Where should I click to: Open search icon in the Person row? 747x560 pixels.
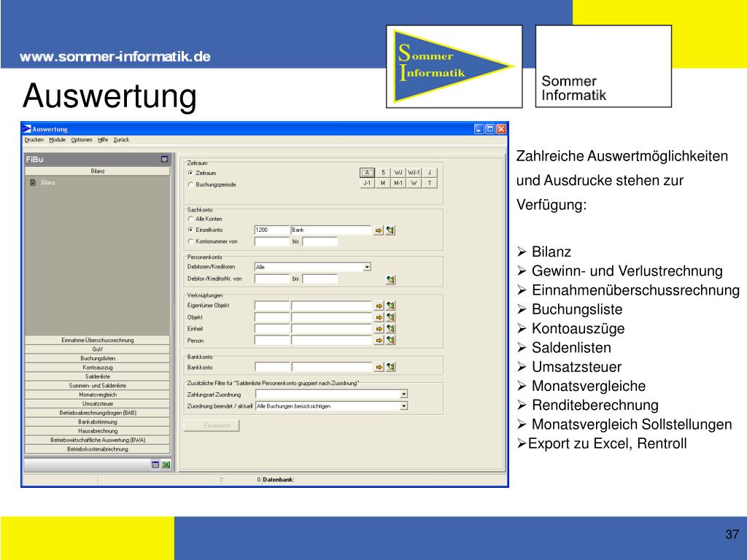pos(391,340)
